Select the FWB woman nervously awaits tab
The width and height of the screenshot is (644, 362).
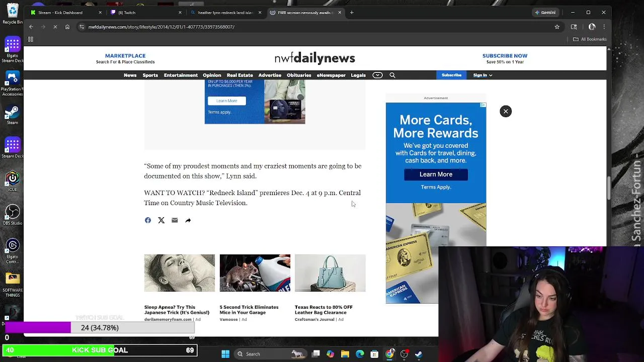305,13
